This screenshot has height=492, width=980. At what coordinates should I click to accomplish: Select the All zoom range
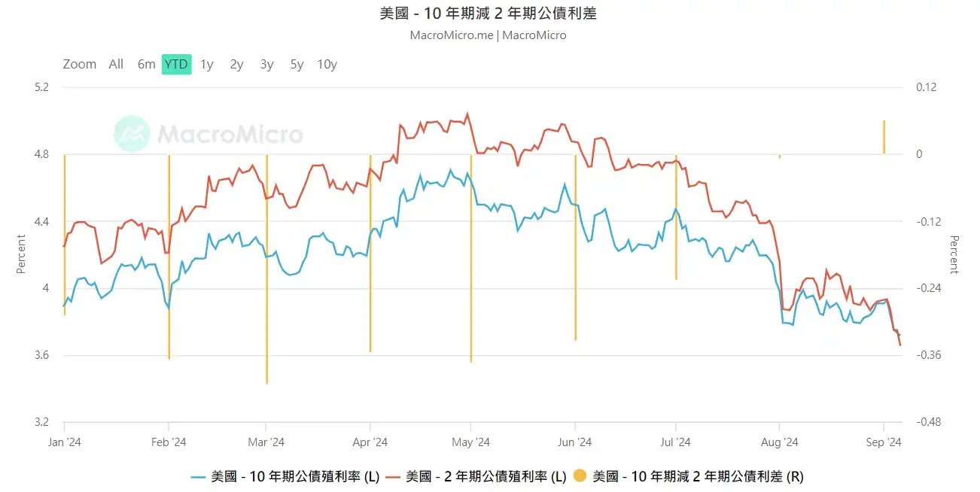[116, 65]
